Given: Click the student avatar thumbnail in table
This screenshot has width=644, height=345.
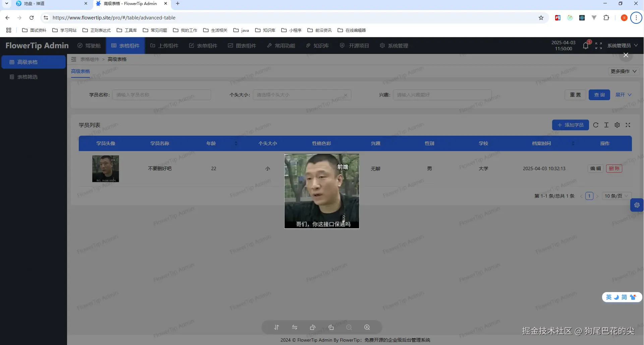Looking at the screenshot, I should 106,168.
